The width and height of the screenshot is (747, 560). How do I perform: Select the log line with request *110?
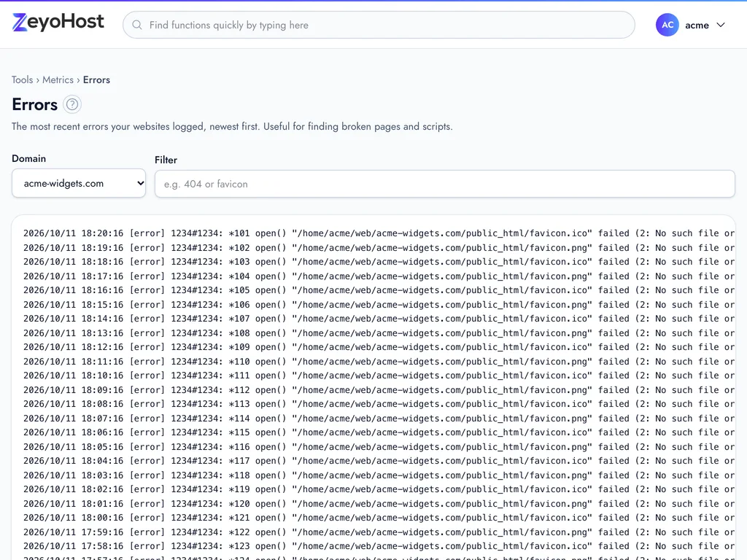pyautogui.click(x=379, y=362)
